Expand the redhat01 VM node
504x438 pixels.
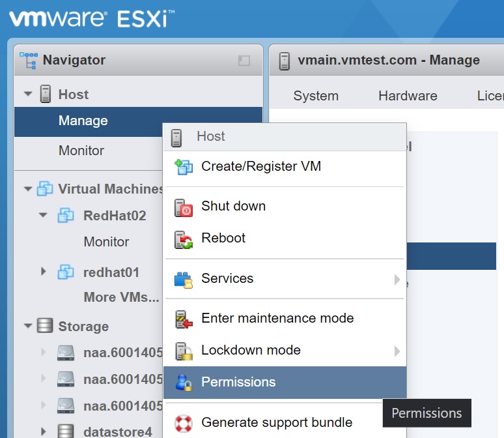(44, 272)
